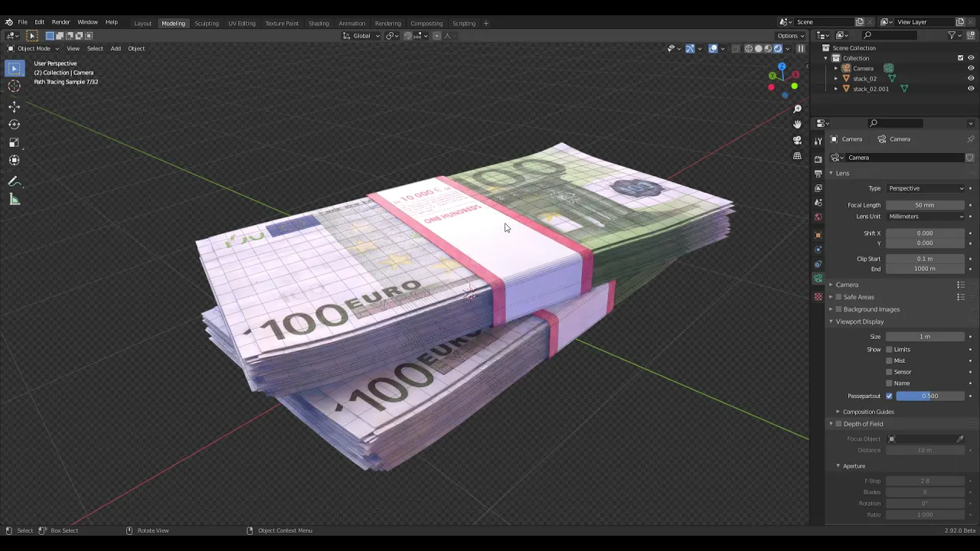980x551 pixels.
Task: Enable the Limits checkbox
Action: (x=889, y=350)
